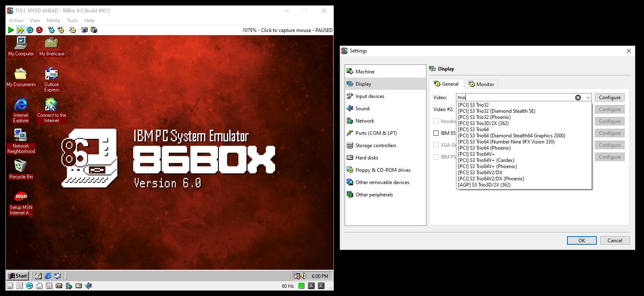Choose [PCI] S3 Trio32 (Diamond Stealth SE)
Screen dimensions: 644x296
[x=524, y=111]
